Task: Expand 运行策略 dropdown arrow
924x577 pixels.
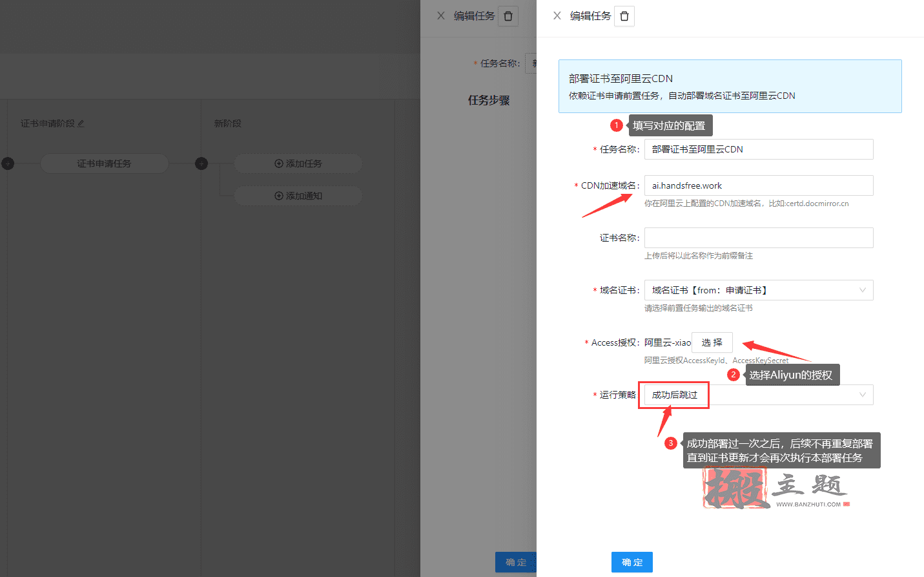Action: [863, 395]
